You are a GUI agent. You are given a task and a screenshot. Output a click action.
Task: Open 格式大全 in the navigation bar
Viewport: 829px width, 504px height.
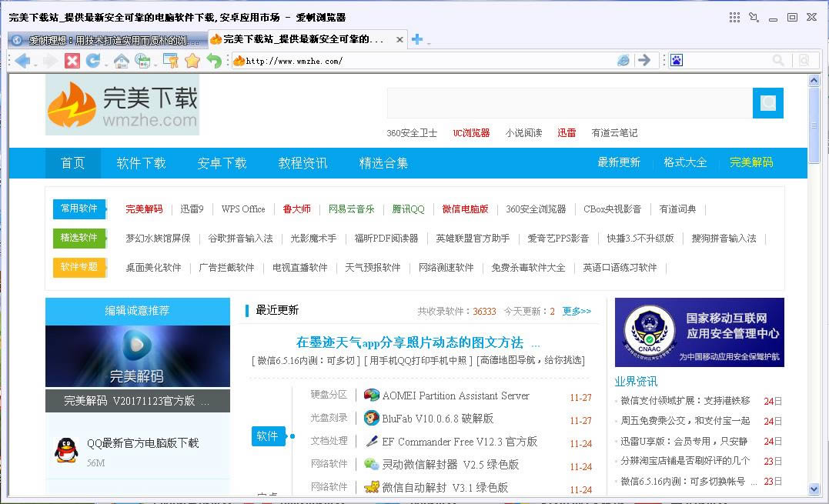tap(685, 162)
